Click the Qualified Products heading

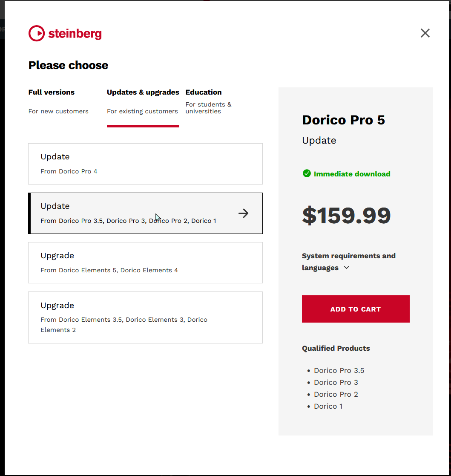click(x=336, y=348)
